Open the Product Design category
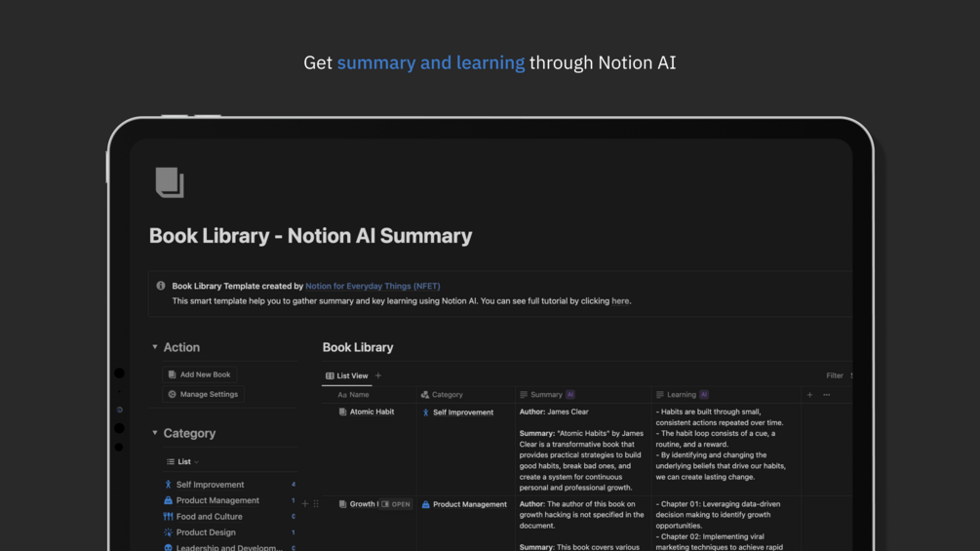Screen dimensions: 980x551 point(206,532)
